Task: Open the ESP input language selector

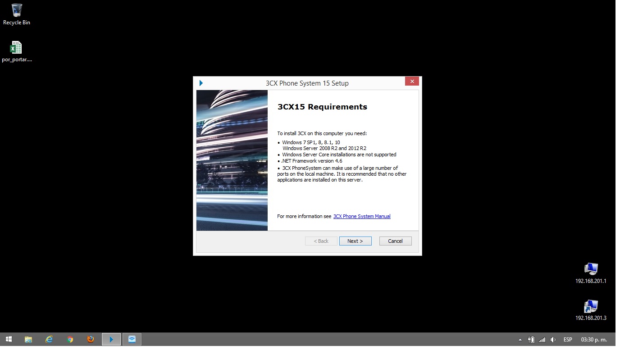Action: click(x=568, y=340)
